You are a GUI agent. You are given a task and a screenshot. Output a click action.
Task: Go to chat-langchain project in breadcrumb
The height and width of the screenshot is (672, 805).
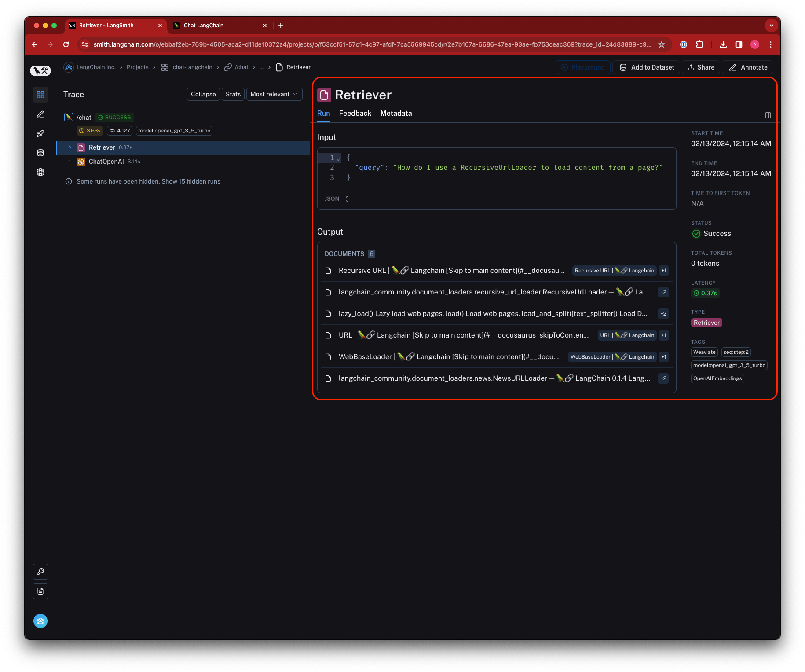[187, 67]
